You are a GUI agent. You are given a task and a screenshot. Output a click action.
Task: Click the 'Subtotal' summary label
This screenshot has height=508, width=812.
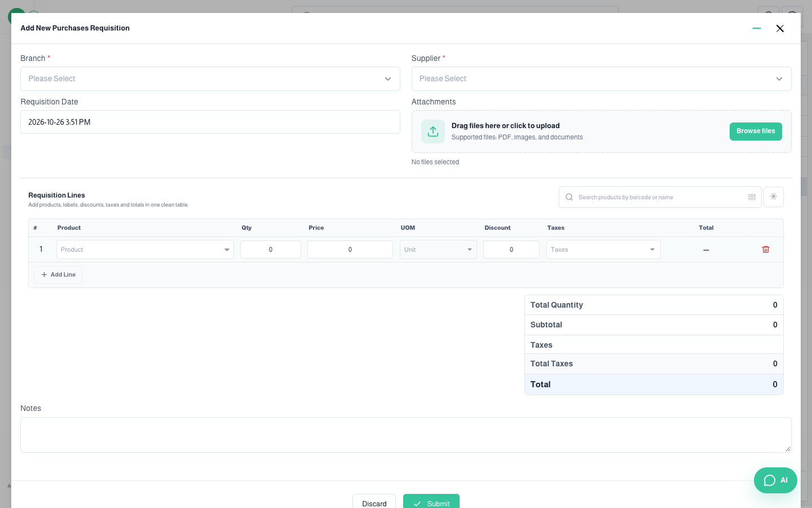546,325
